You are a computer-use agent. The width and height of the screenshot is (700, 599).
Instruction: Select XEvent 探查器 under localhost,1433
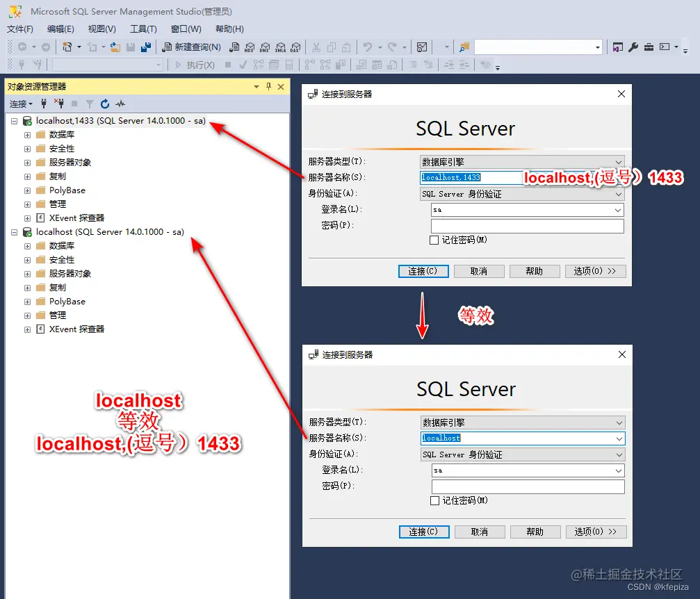pos(76,218)
